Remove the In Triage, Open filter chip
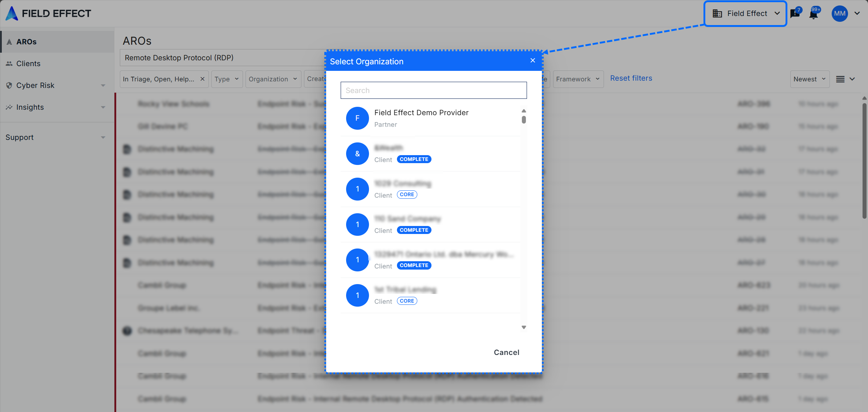This screenshot has height=412, width=868. (203, 79)
